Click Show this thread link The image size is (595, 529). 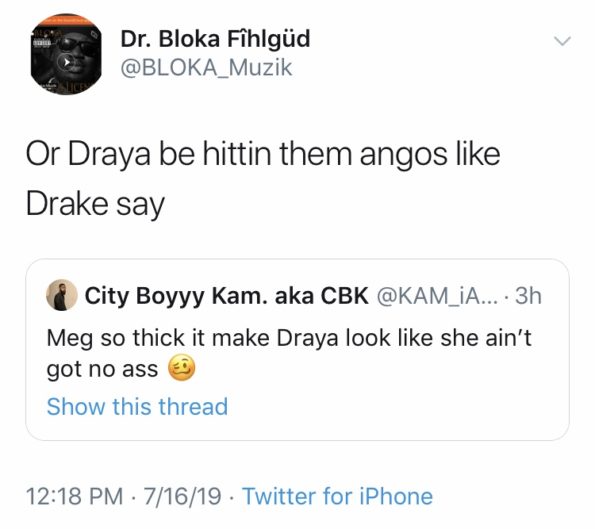coord(137,406)
